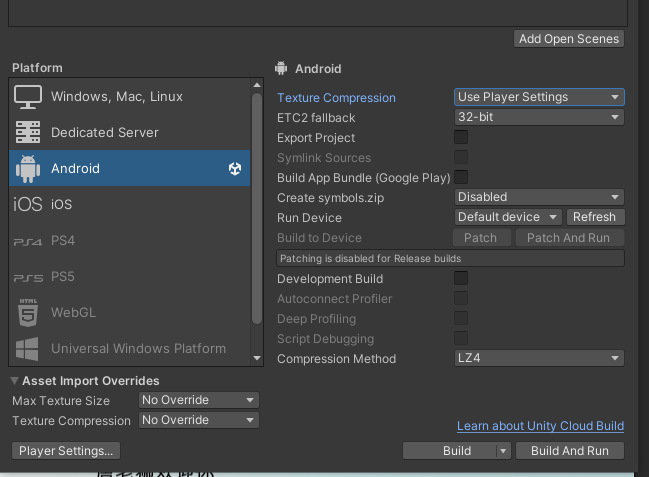Click the Android icon in settings header

click(x=281, y=68)
